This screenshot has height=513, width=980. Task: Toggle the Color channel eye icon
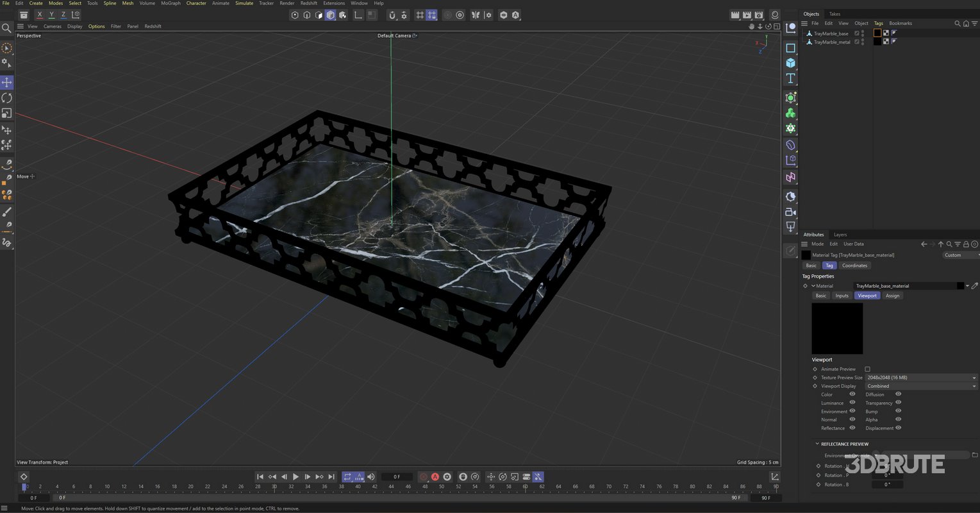click(x=852, y=394)
